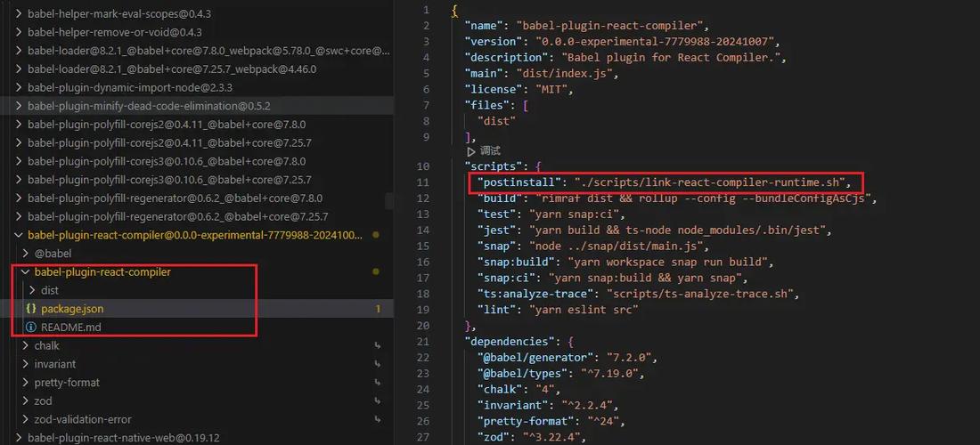Click the 调试 debug code lens link

490,151
